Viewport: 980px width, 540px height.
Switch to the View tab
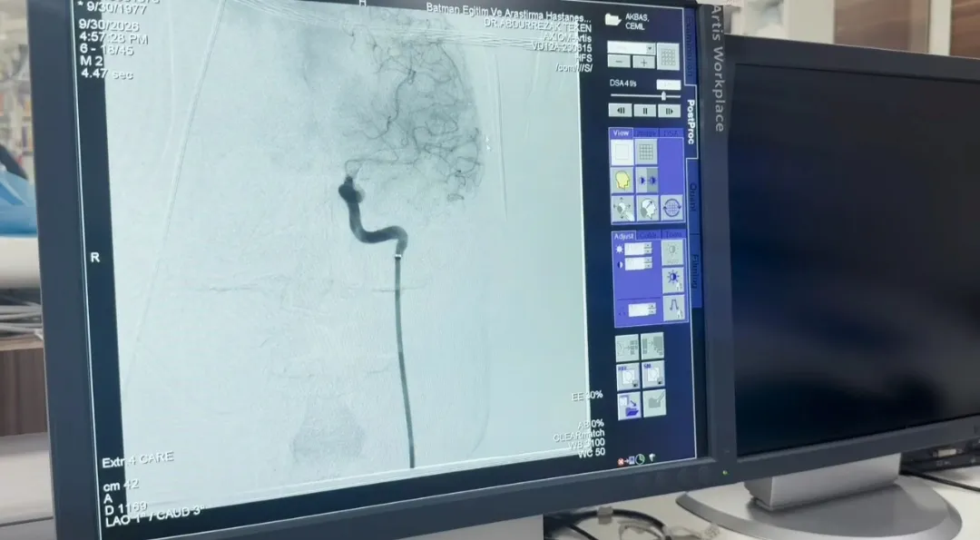[x=622, y=133]
